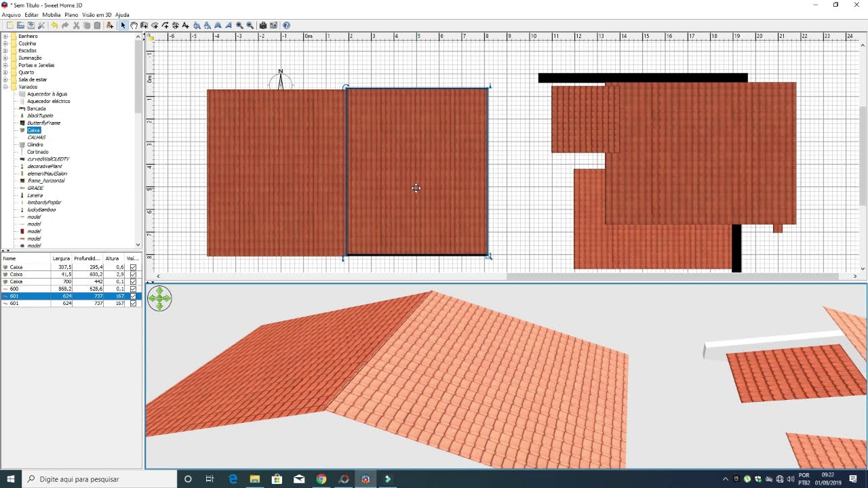The image size is (868, 488).
Task: Click the Create video icon
Action: point(273,25)
